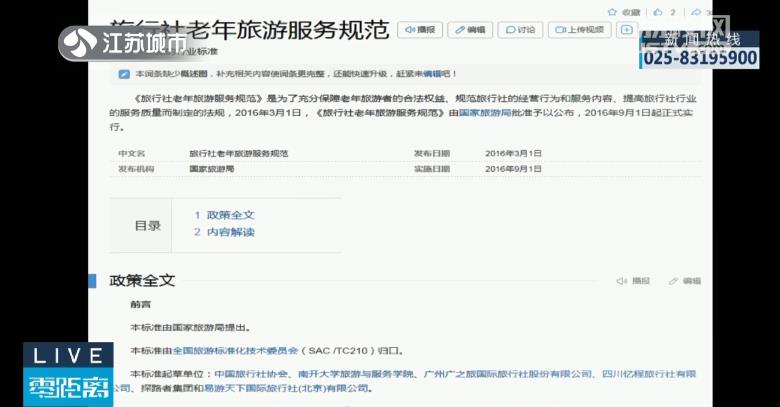Edit the 政策全文 section via its 编辑 link

pyautogui.click(x=685, y=281)
